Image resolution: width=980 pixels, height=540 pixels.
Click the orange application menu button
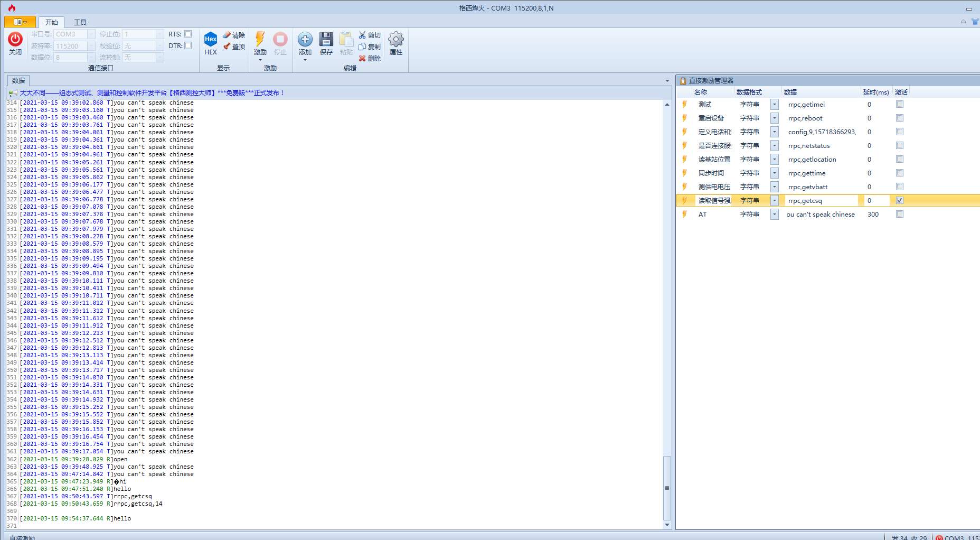tap(20, 22)
